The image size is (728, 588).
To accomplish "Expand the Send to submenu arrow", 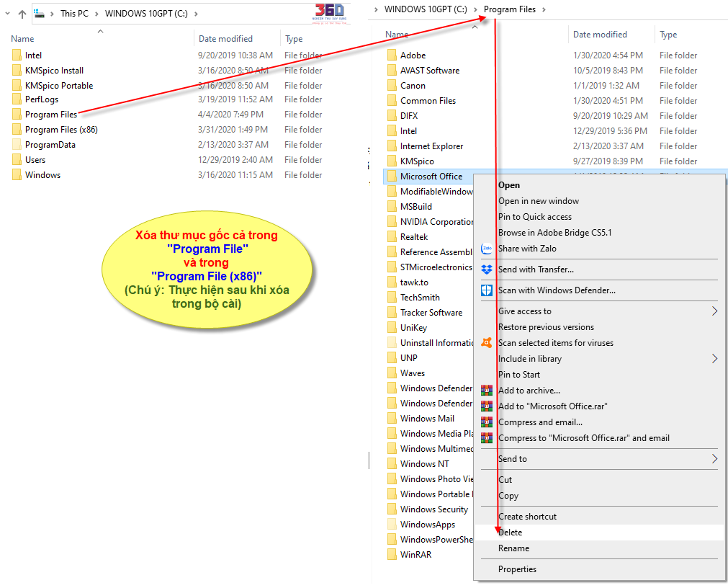I will (714, 459).
